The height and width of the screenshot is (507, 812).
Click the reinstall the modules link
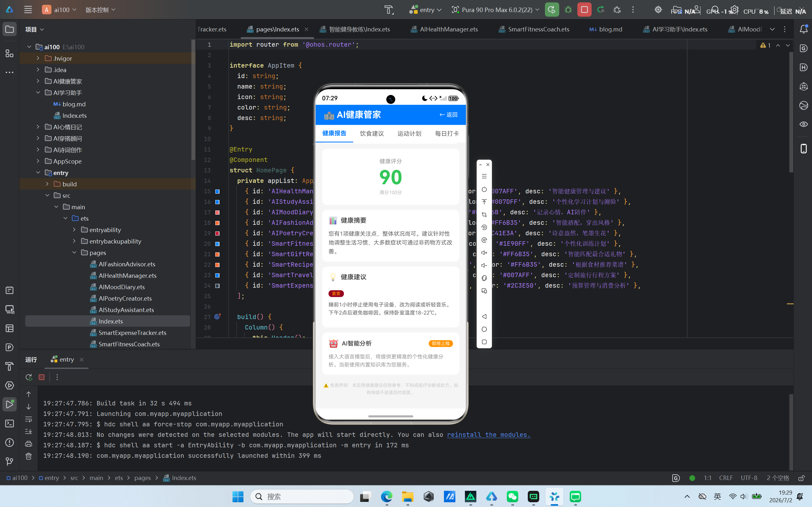coord(489,435)
